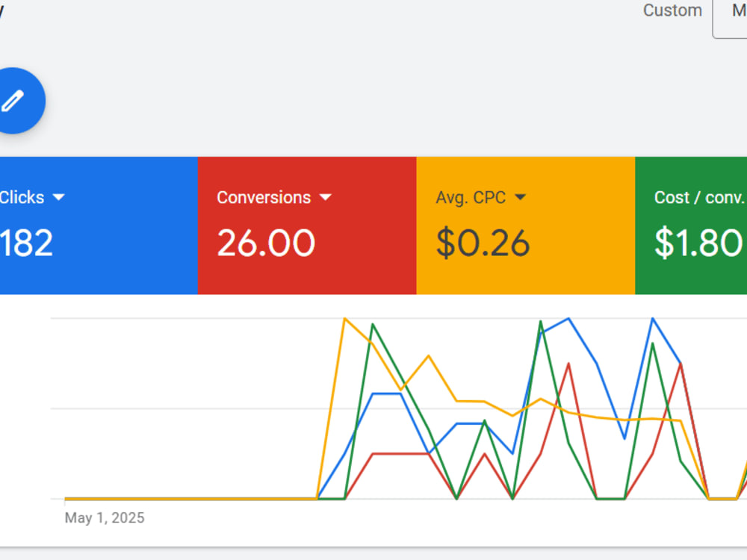This screenshot has width=747, height=560.
Task: Click the blue pencil edit button
Action: pos(14,101)
